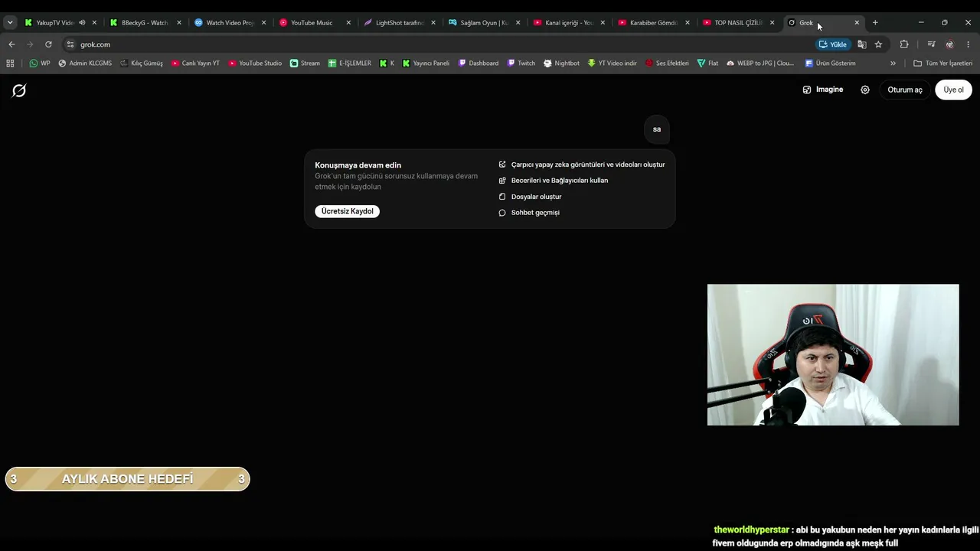Open the Yayıncı Paneli bookmark

[426, 64]
